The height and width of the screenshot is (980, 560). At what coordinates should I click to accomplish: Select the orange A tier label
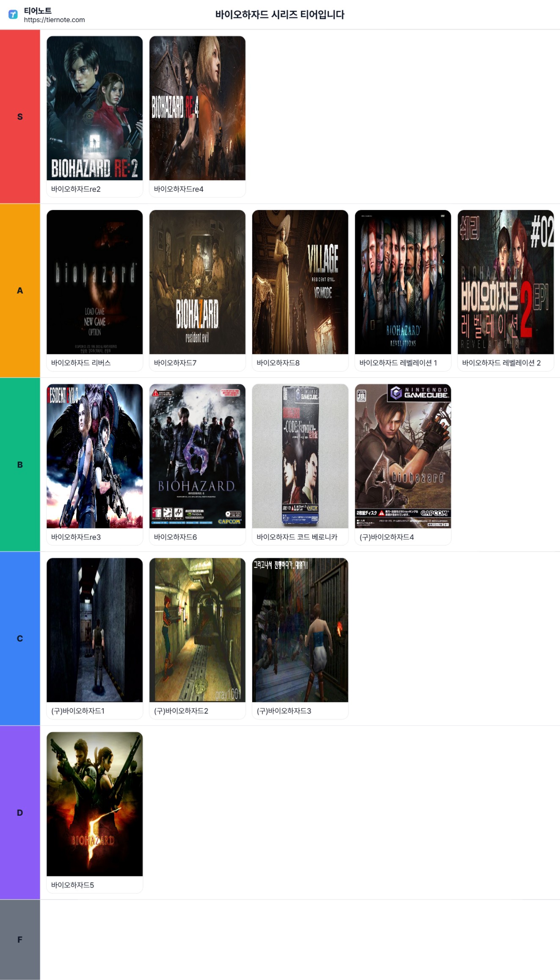coord(20,291)
